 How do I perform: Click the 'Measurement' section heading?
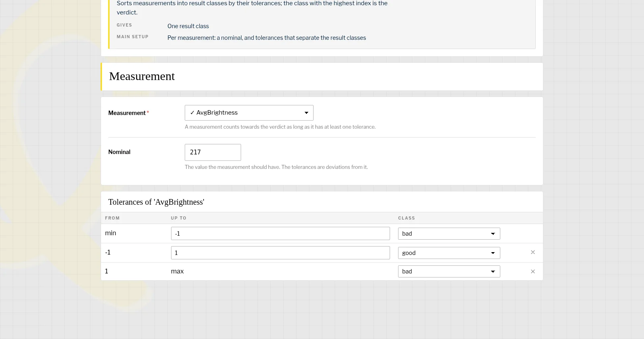142,76
